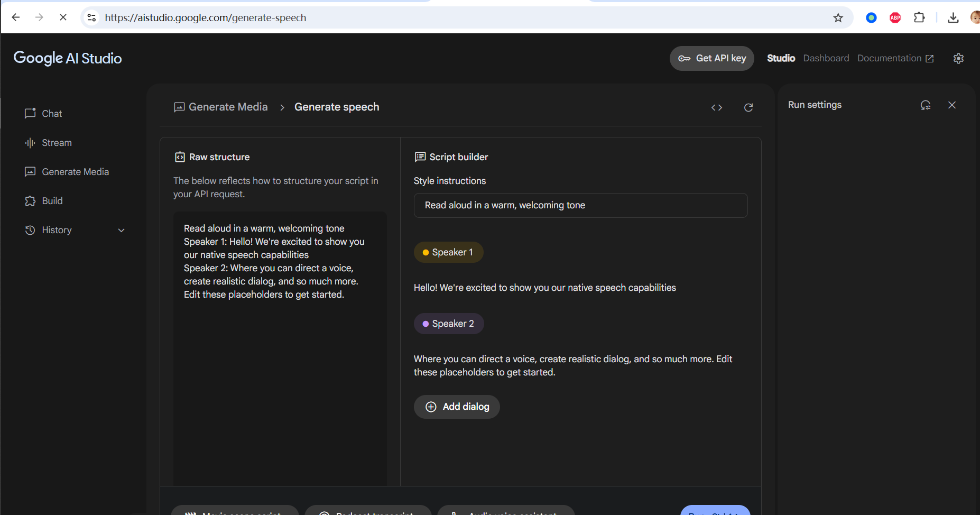Edit Speaker 1 dialog text
980x515 pixels.
pyautogui.click(x=544, y=288)
